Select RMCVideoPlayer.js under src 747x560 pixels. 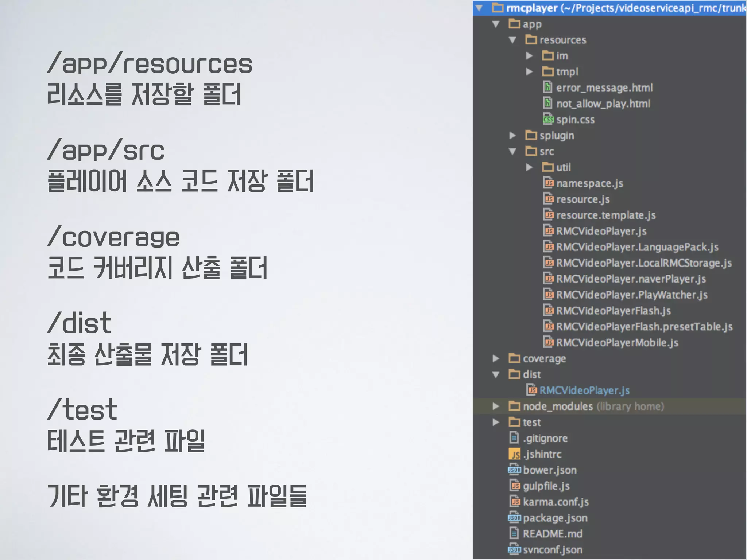coord(601,231)
